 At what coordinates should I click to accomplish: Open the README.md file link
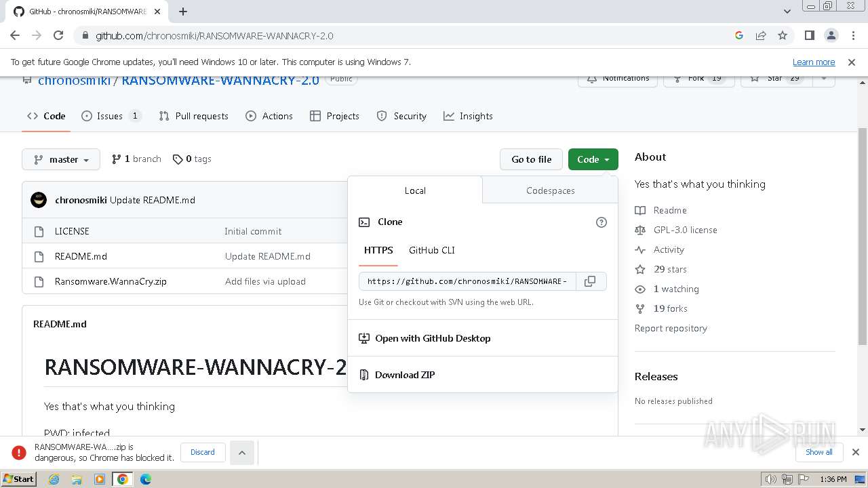[x=81, y=256]
